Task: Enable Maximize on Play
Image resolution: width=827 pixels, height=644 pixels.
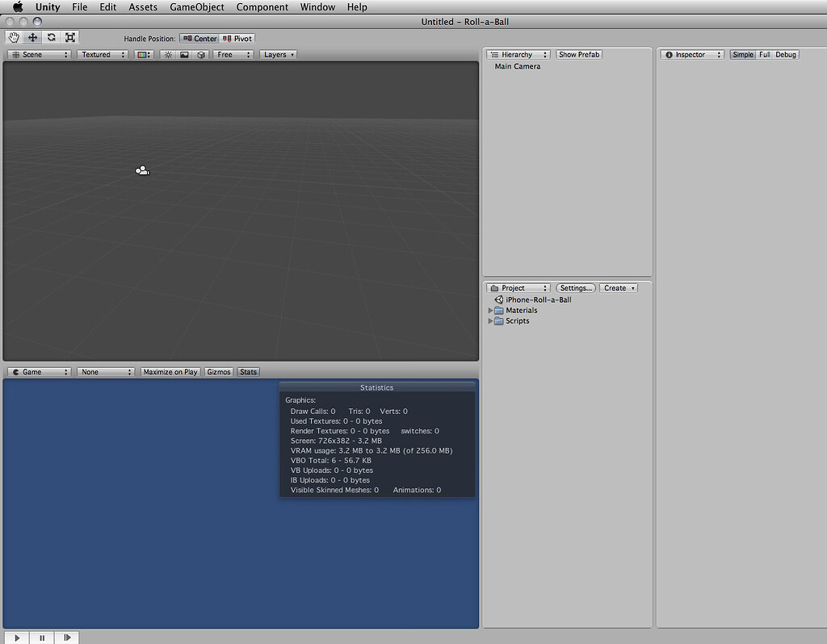Action: 170,371
